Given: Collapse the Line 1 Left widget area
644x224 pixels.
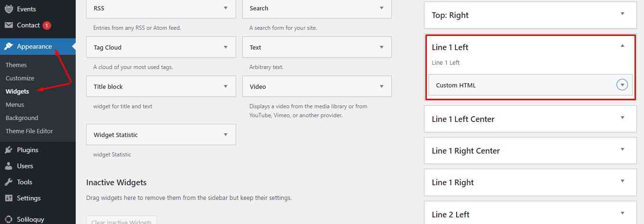Looking at the screenshot, I should (622, 46).
